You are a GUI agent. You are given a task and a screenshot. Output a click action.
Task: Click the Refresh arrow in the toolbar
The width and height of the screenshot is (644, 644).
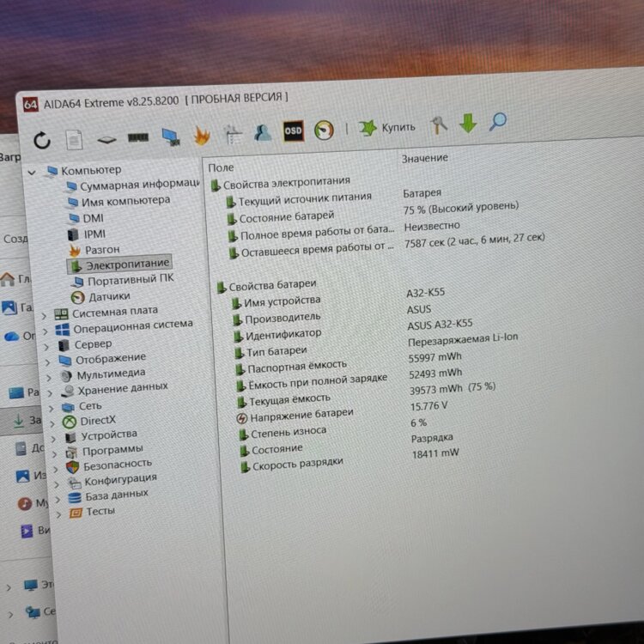(42, 140)
